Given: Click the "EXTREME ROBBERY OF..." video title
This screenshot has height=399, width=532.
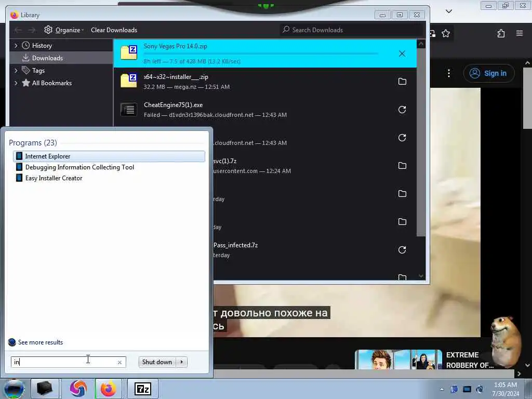Looking at the screenshot, I should coord(470,360).
